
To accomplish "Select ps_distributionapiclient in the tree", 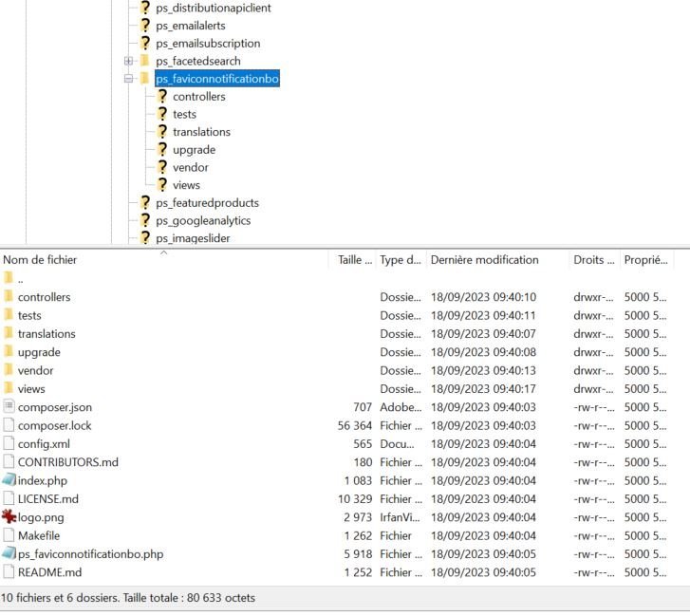I will click(213, 8).
